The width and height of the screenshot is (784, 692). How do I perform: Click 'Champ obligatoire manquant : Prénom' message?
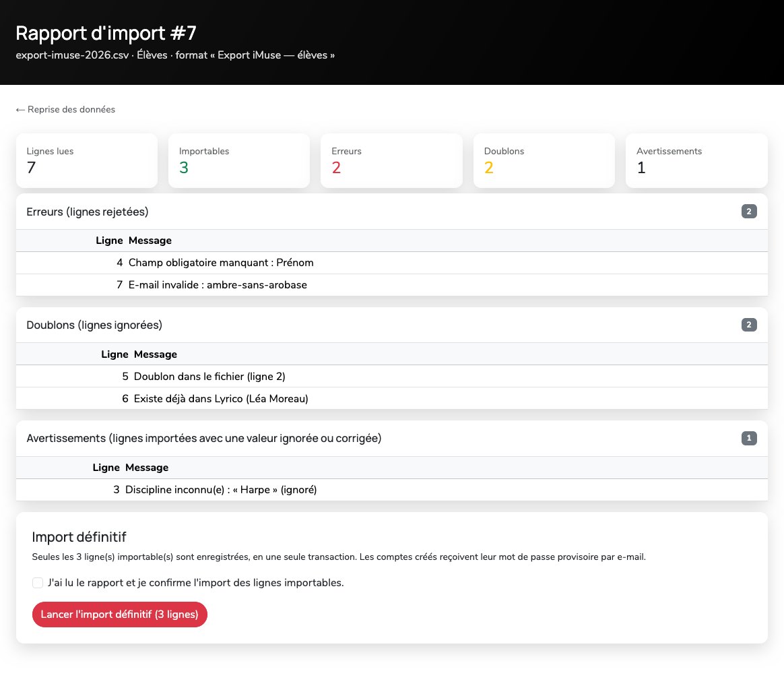coord(221,263)
